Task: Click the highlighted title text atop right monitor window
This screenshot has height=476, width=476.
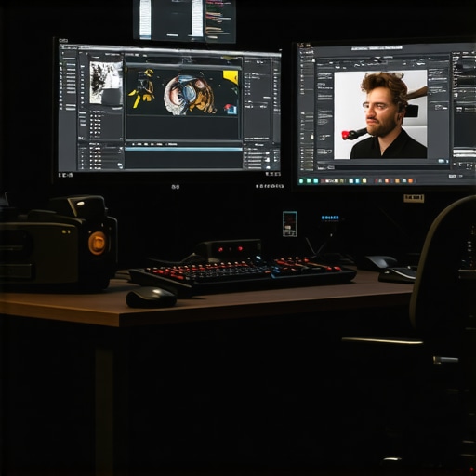Action: (377, 48)
